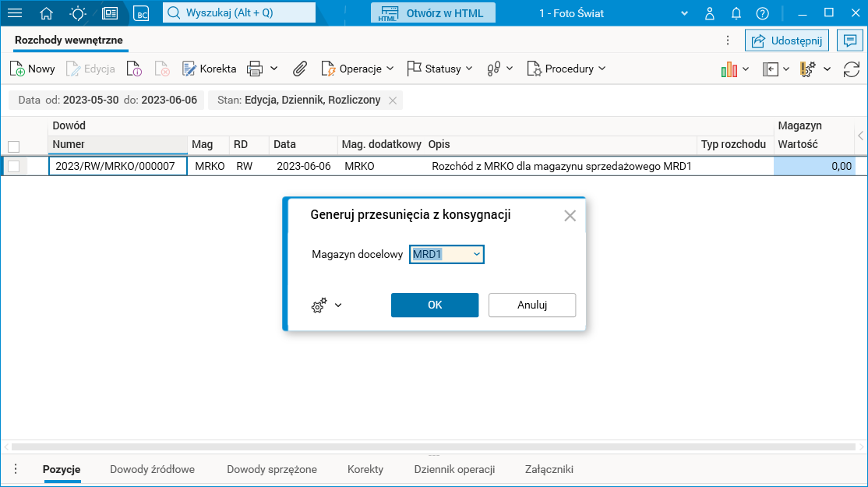The height and width of the screenshot is (487, 868).
Task: Open the bar chart analysis icon
Action: tap(729, 69)
